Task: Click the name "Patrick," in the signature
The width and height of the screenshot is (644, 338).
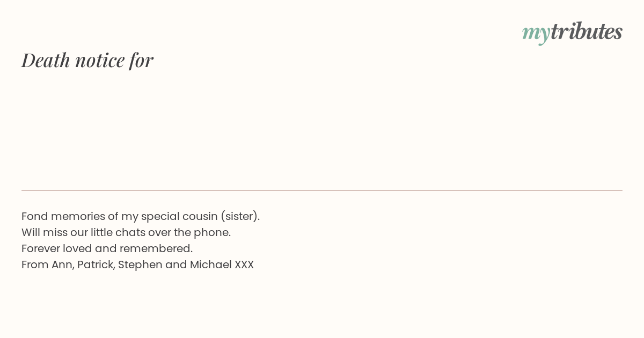Action: (x=96, y=264)
